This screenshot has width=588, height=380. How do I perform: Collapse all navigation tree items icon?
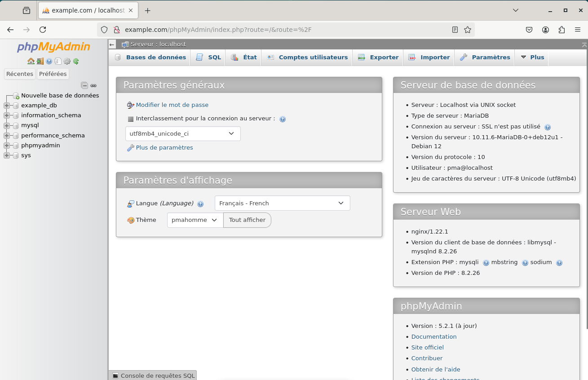click(84, 85)
